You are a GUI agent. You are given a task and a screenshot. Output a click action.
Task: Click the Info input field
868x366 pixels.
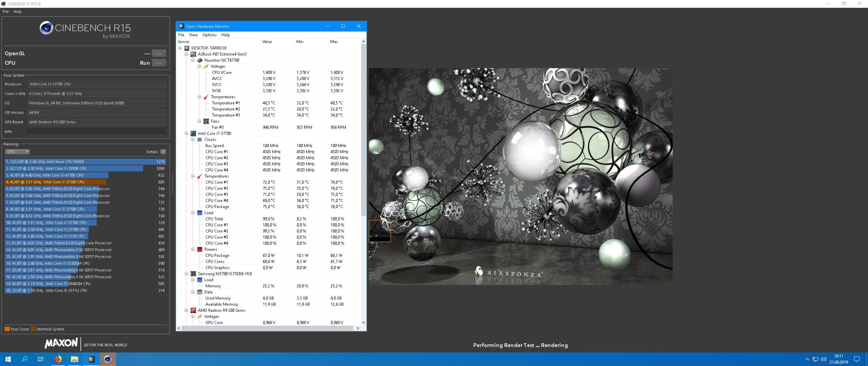97,132
